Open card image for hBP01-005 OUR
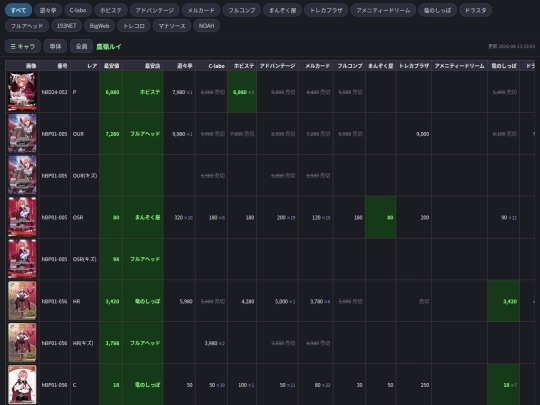The image size is (540, 405). pyautogui.click(x=22, y=133)
